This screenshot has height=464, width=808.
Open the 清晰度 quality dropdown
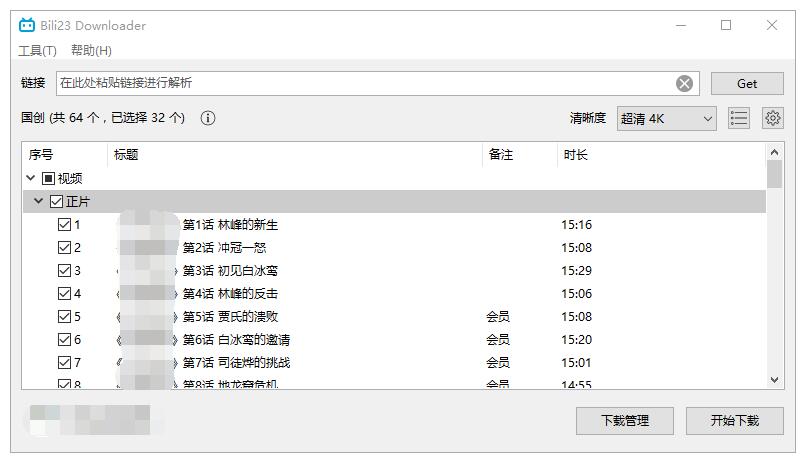click(x=666, y=118)
